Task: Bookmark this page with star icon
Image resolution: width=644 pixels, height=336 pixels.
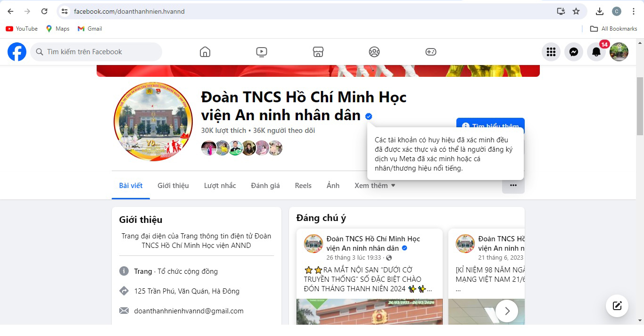Action: [x=576, y=11]
